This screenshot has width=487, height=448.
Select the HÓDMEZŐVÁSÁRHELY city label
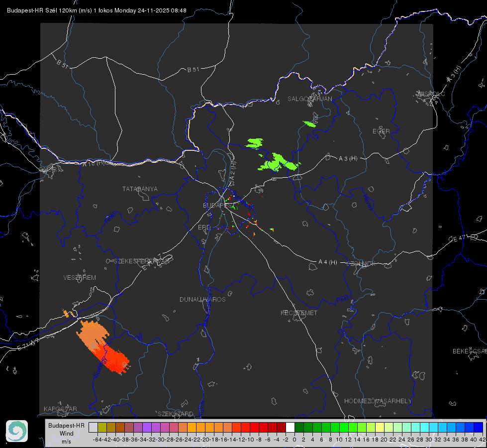378,401
